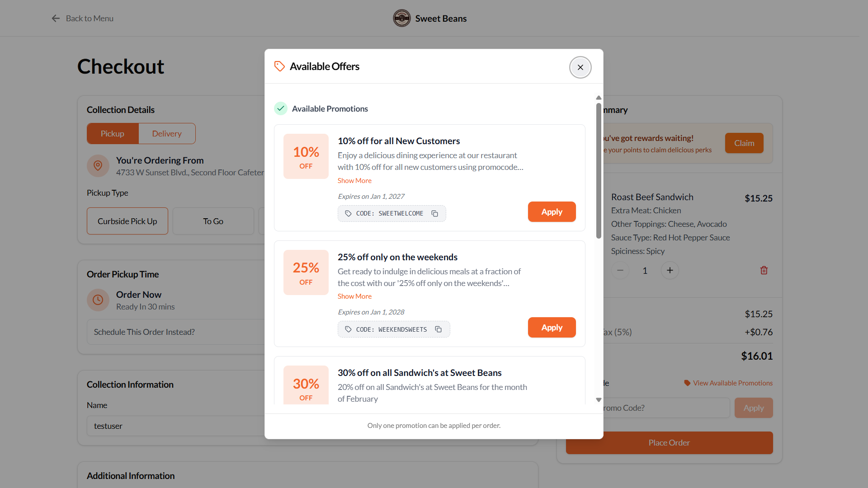
Task: Show more of the 25% weekend offer
Action: (354, 296)
